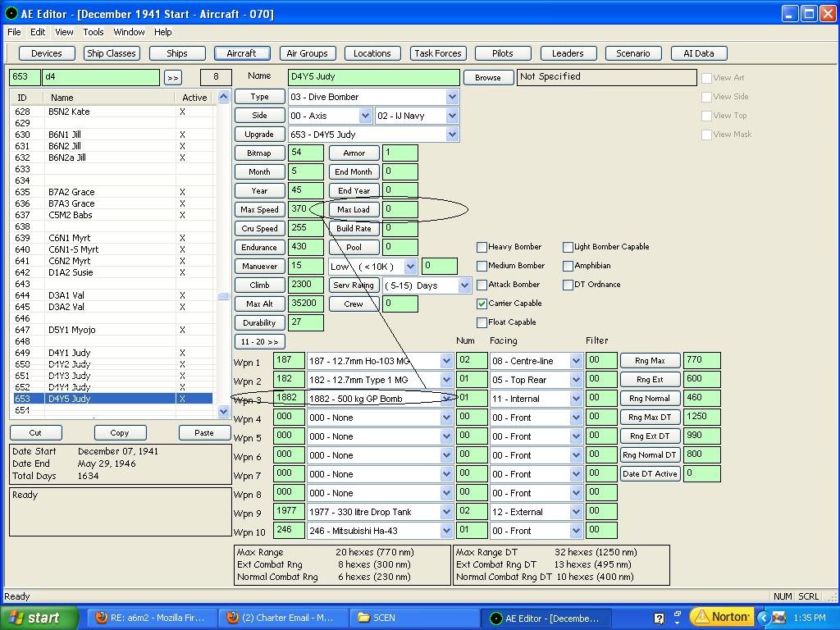Switch to SCEN folder taskbar item
Screen dimensions: 840x630
coord(413,618)
